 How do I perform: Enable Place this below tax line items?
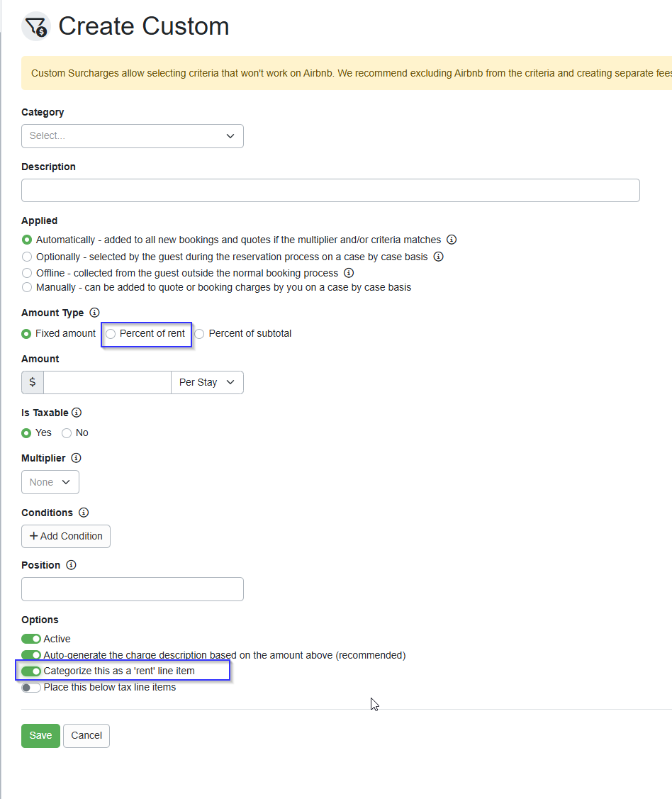pos(31,688)
